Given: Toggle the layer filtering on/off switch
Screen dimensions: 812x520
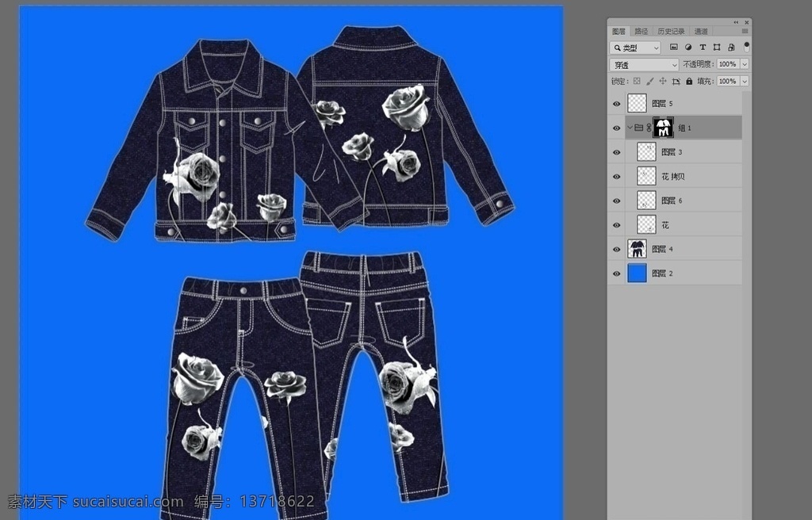Looking at the screenshot, I should 746,47.
